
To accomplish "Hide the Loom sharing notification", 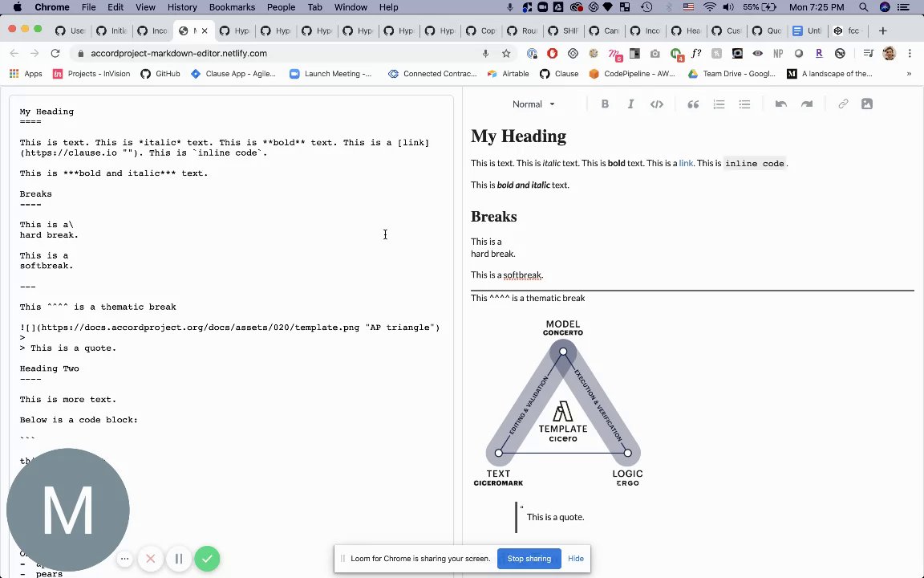I will 576,559.
